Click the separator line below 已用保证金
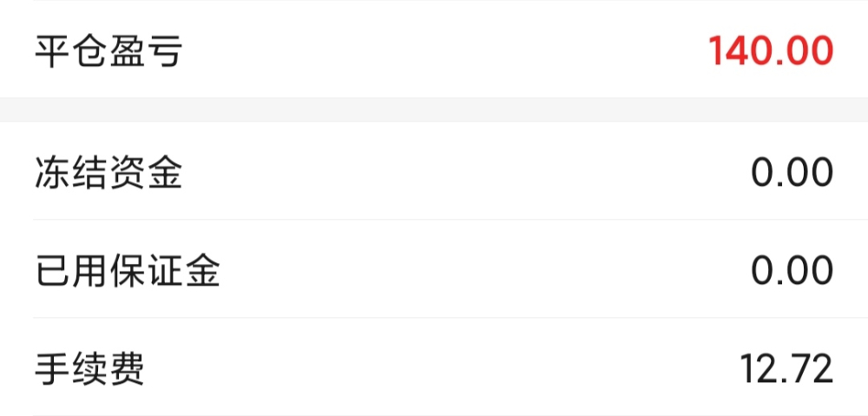The height and width of the screenshot is (416, 868). (x=450, y=318)
